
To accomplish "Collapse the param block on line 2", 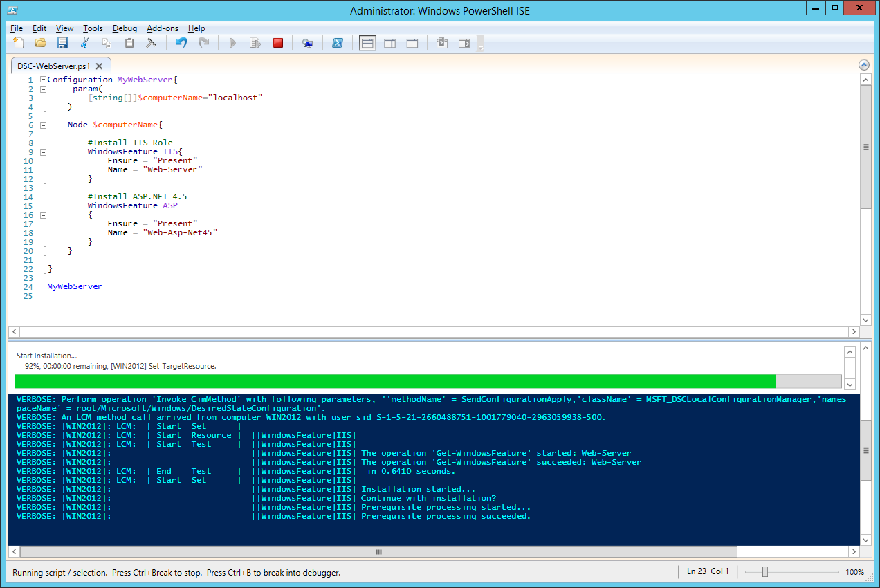I will 43,89.
